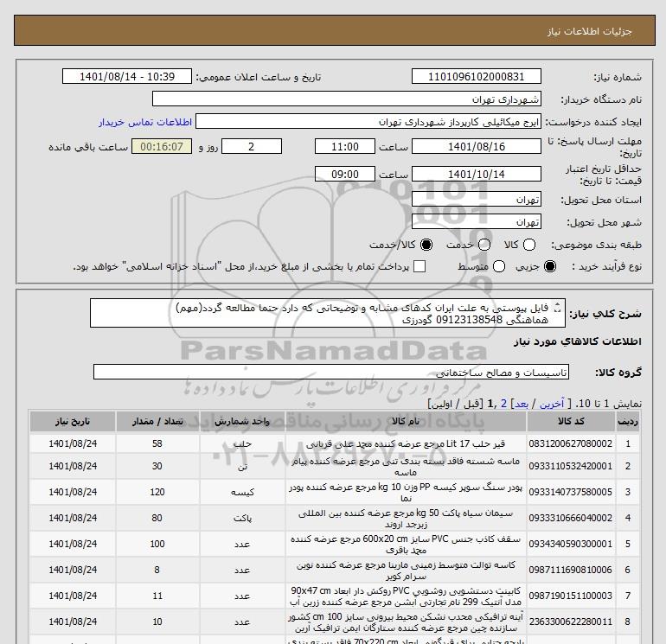
Task: Click the واحد شمارش column header
Action: (242, 421)
